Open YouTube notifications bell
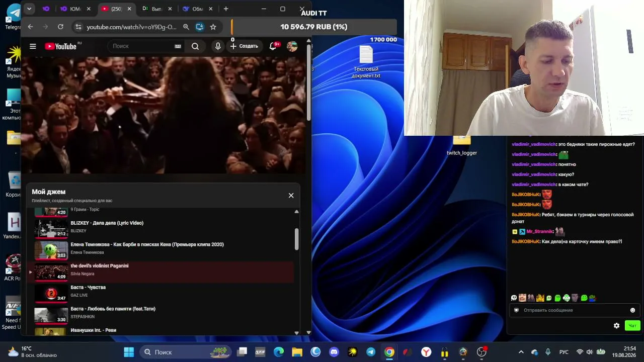This screenshot has width=644, height=362. (x=273, y=46)
